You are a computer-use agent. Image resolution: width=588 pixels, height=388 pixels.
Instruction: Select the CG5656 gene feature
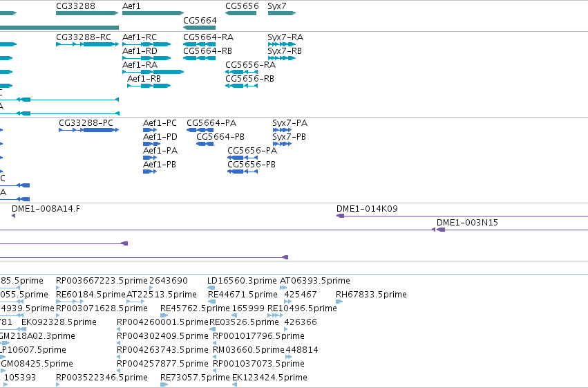[240, 13]
